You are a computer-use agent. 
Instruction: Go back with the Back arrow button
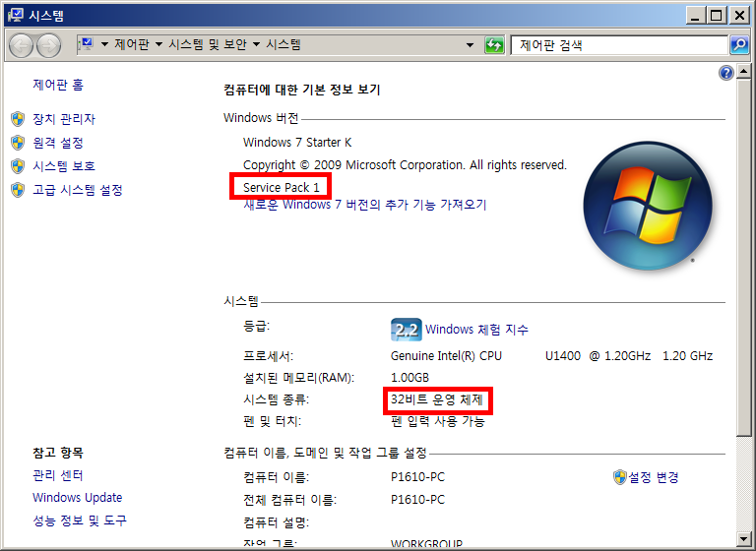(x=21, y=46)
